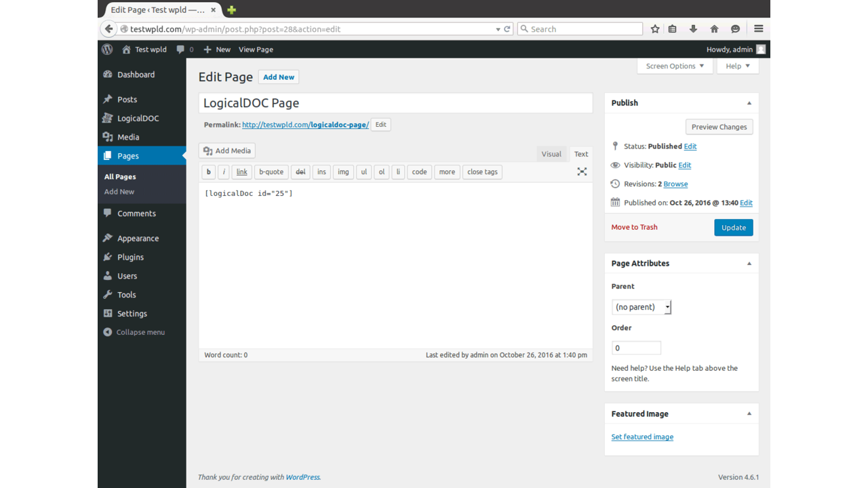Click Add Media button
This screenshot has height=488, width=868.
tap(227, 151)
